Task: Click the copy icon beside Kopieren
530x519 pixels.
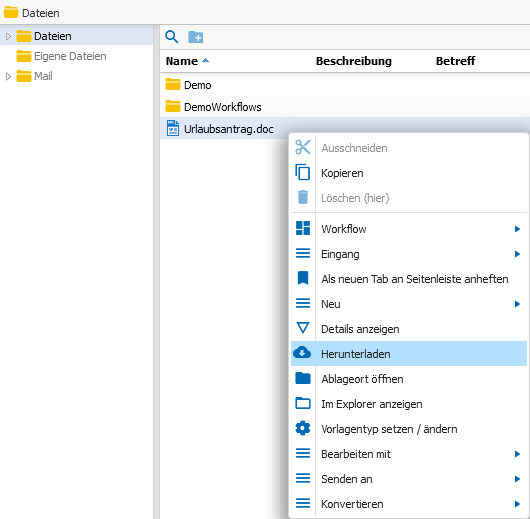Action: pyautogui.click(x=303, y=172)
